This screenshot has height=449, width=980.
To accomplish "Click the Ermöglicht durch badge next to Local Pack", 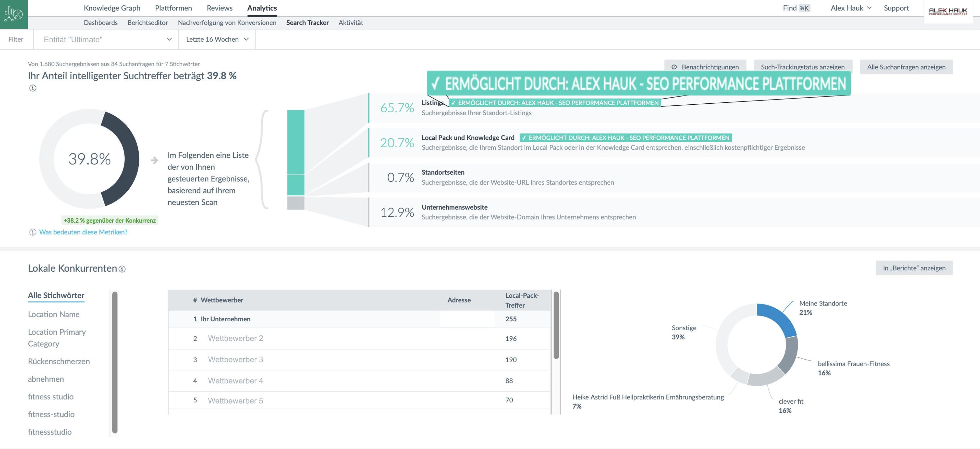I will tap(626, 138).
